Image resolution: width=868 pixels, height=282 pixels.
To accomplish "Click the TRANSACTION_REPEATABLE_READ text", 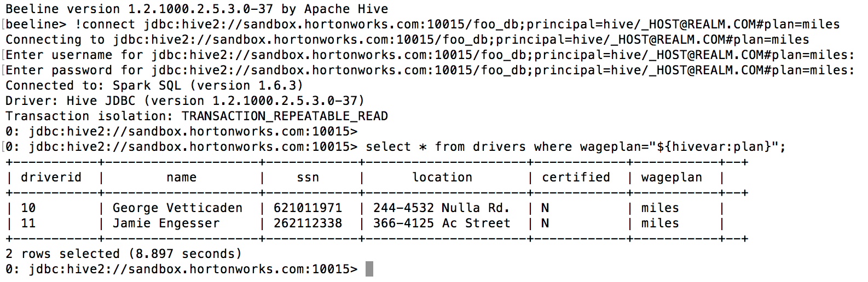I will click(x=285, y=116).
